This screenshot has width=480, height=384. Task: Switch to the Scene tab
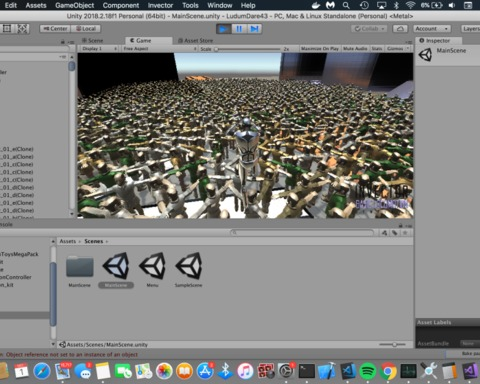pos(92,40)
